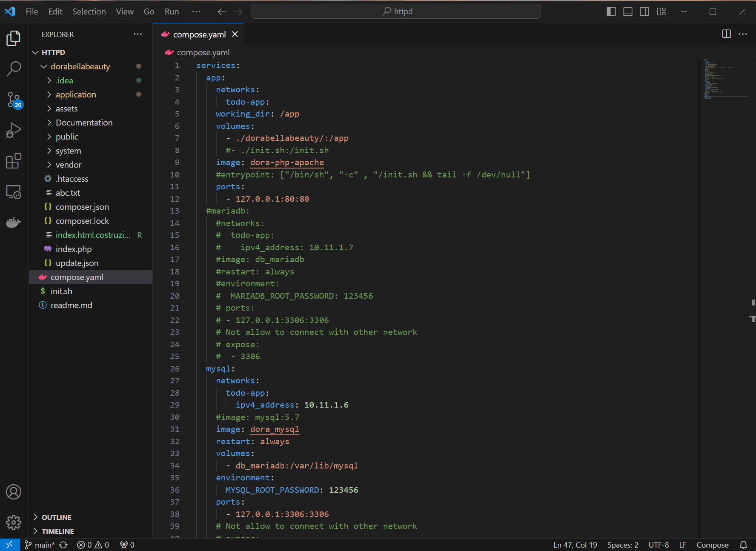Open the Extensions view

(14, 161)
